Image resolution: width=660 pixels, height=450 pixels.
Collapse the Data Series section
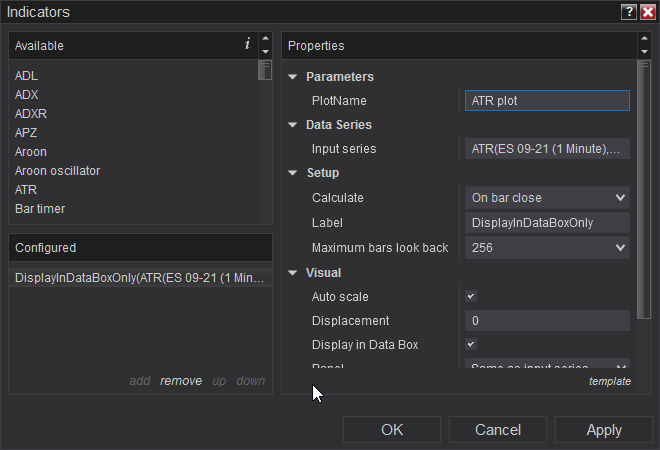pos(292,125)
